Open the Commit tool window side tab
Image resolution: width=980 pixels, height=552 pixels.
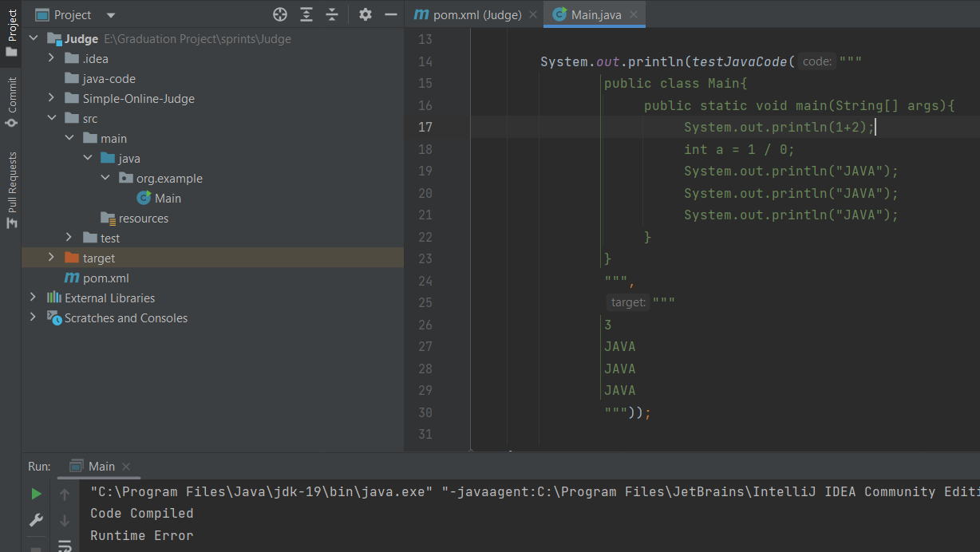click(11, 102)
